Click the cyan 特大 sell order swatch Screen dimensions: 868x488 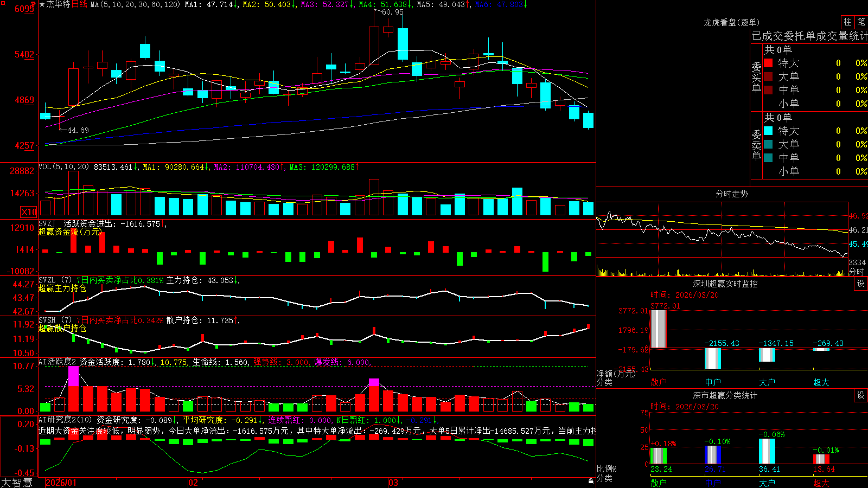(x=768, y=131)
